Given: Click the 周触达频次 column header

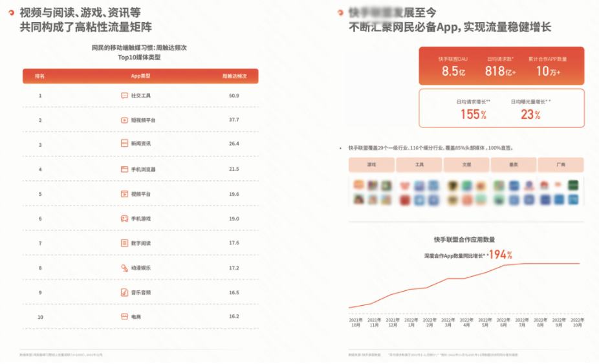Looking at the screenshot, I should pyautogui.click(x=235, y=76).
